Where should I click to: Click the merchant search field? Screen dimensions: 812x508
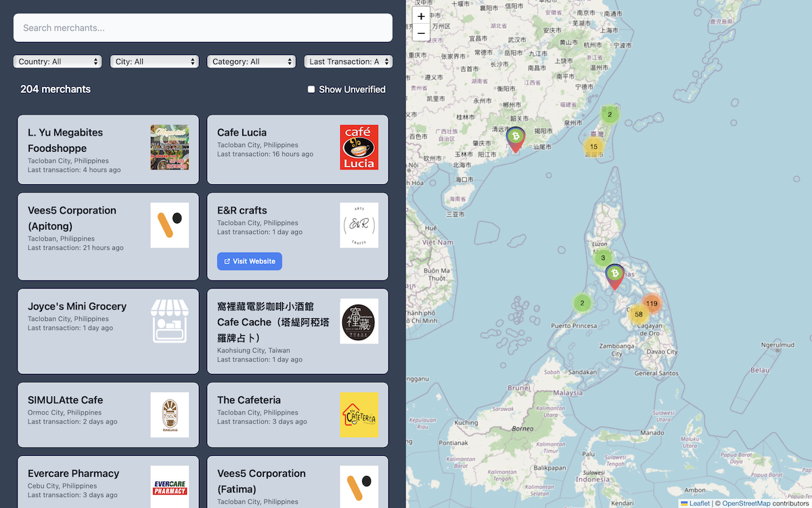point(203,28)
